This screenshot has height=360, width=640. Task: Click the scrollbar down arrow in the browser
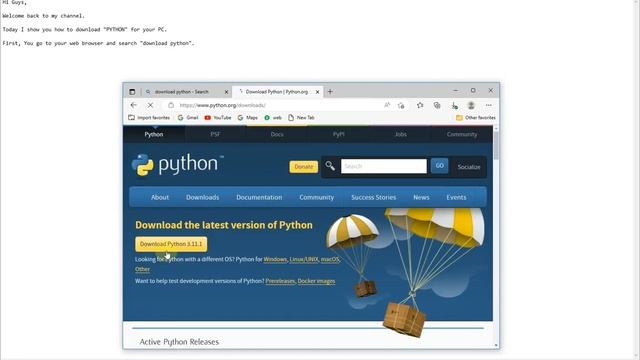(496, 345)
